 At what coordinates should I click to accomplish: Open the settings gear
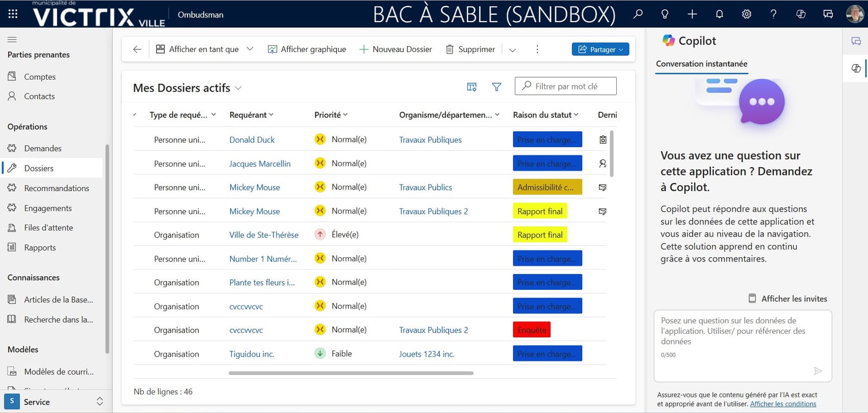pyautogui.click(x=746, y=14)
